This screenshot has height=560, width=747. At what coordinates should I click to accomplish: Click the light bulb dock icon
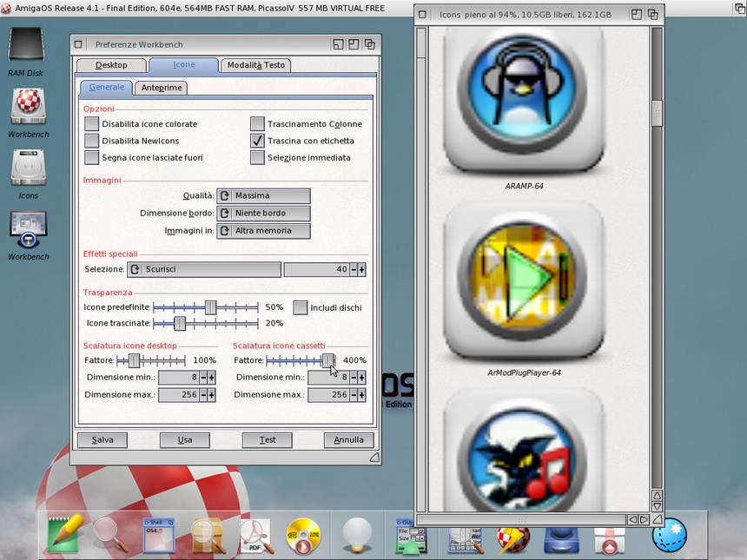[357, 534]
